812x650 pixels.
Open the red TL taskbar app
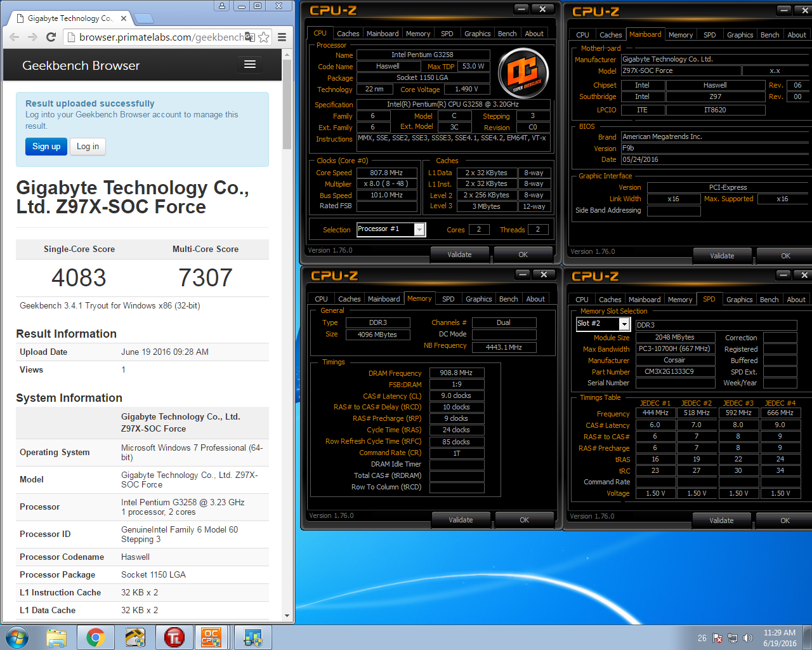(174, 637)
